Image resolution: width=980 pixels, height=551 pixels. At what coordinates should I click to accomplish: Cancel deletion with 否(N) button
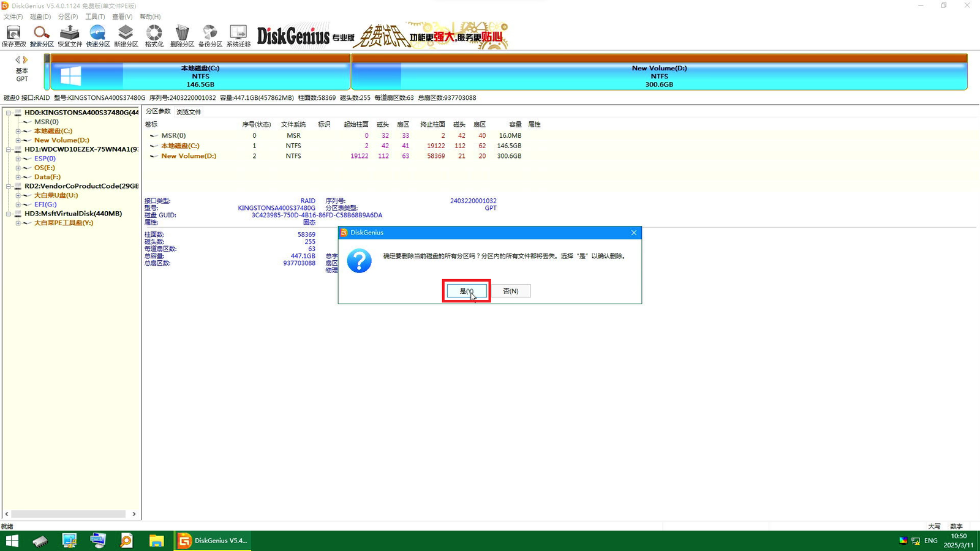point(510,291)
